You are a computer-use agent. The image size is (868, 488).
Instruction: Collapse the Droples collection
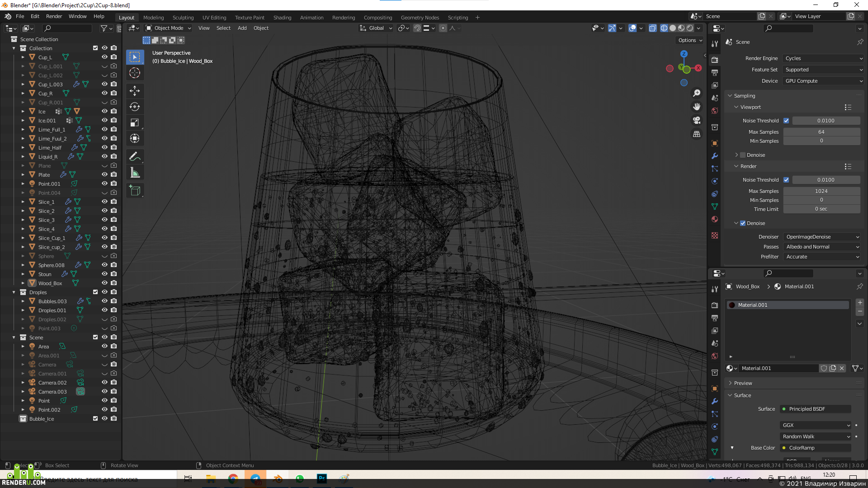tap(14, 292)
